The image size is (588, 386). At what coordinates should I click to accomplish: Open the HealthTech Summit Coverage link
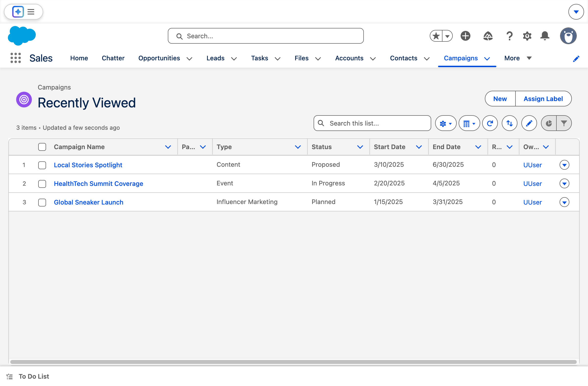(x=98, y=183)
